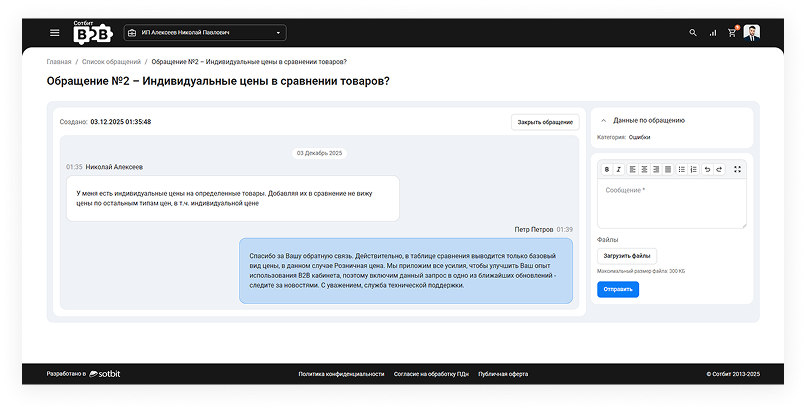The image size is (807, 411).
Task: Open the shopping cart icon
Action: tap(732, 33)
